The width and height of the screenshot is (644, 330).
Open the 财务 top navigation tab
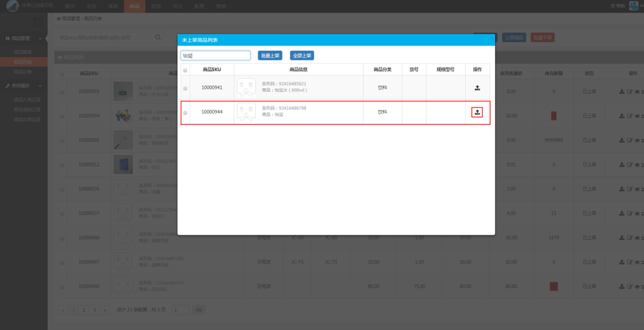coord(156,6)
